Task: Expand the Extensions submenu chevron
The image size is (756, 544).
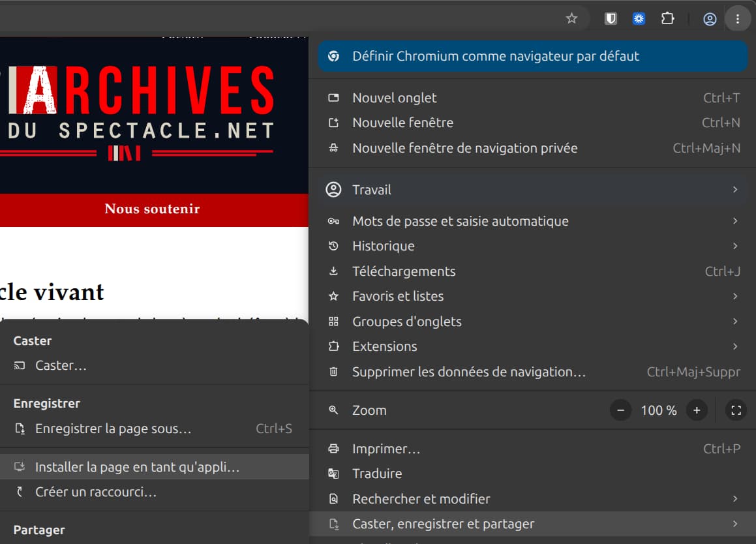Action: (734, 346)
